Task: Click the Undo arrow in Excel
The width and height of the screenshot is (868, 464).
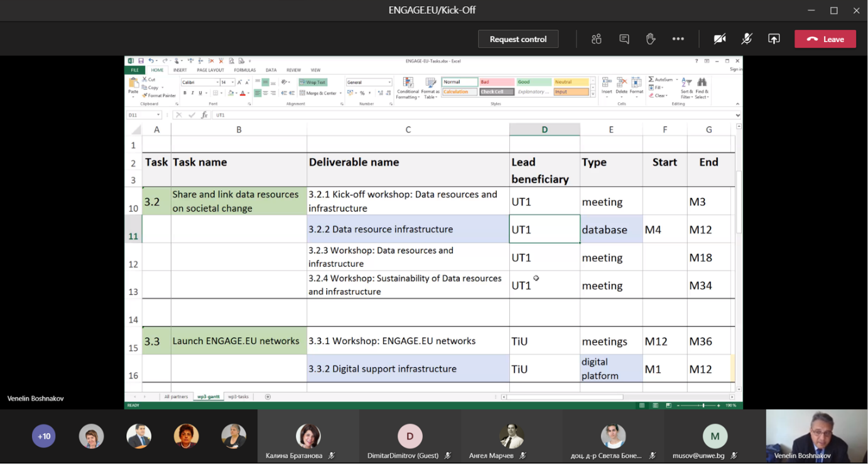Action: click(151, 61)
